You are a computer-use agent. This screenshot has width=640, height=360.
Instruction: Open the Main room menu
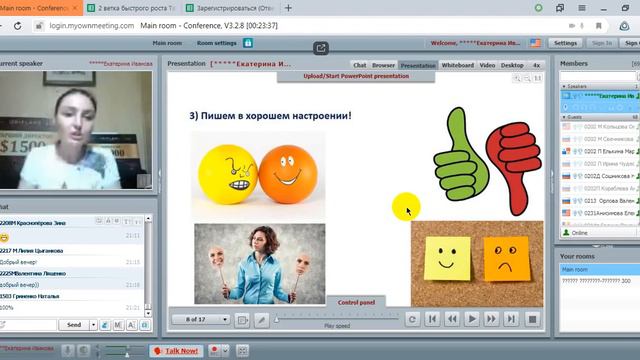click(167, 43)
